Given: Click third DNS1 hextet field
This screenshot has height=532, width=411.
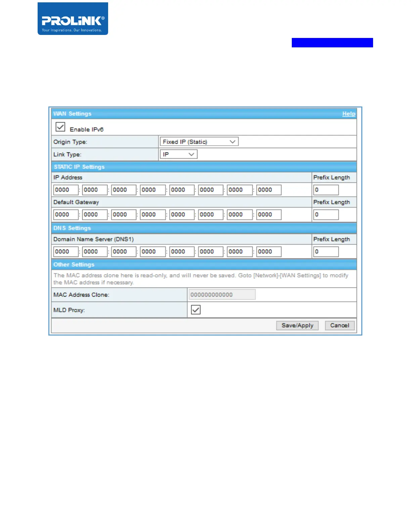Looking at the screenshot, I should pos(124,252).
